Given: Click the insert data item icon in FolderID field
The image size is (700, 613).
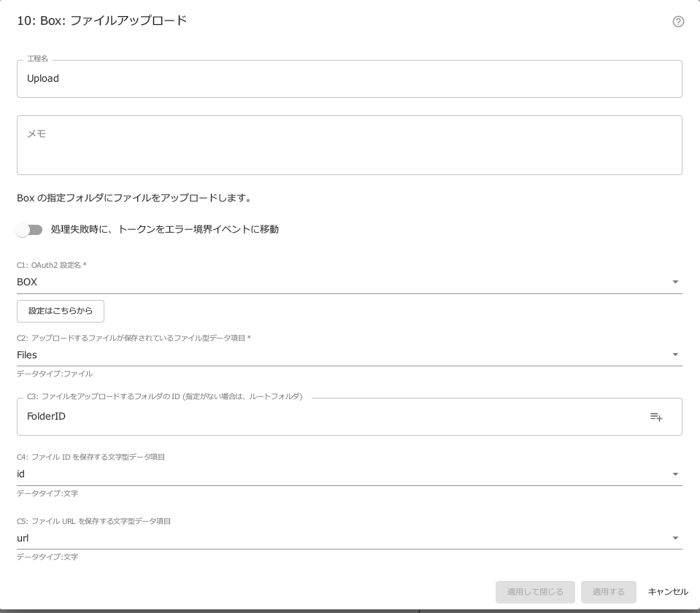Looking at the screenshot, I should (x=656, y=417).
